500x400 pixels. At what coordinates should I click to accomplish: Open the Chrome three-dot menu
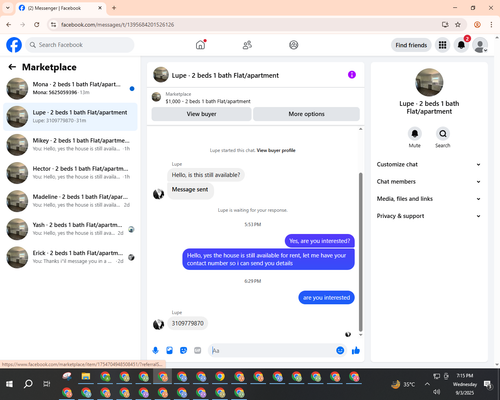(x=491, y=25)
